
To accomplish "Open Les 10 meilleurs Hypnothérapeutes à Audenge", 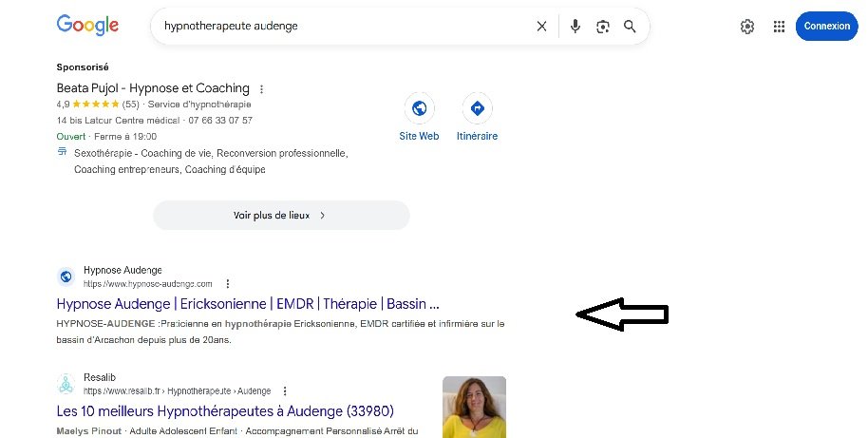I will point(225,411).
